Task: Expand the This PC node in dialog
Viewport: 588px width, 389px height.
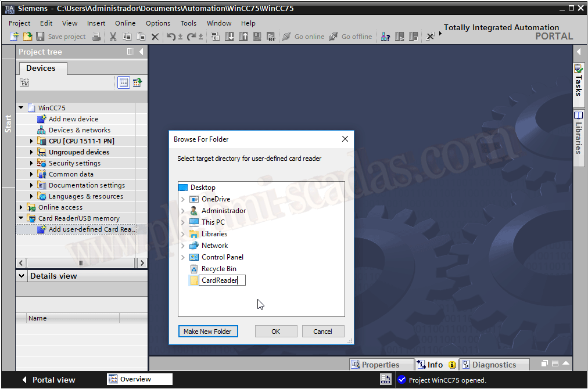Action: 182,222
